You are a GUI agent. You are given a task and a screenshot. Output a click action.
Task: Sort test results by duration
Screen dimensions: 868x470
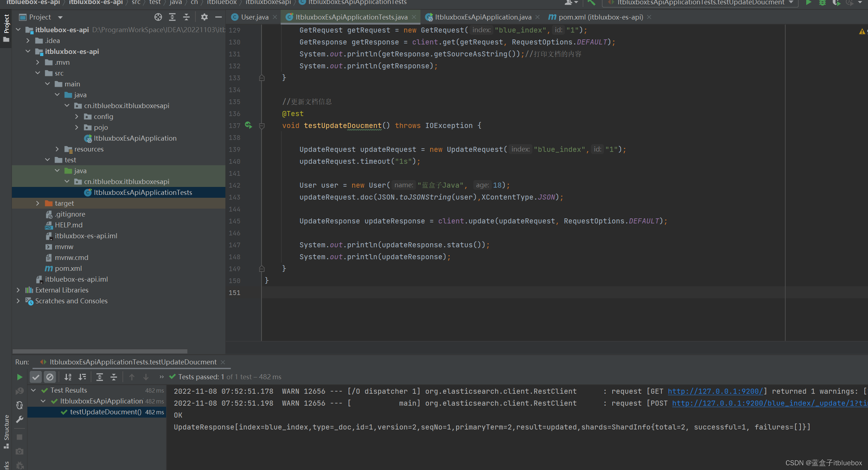click(82, 377)
